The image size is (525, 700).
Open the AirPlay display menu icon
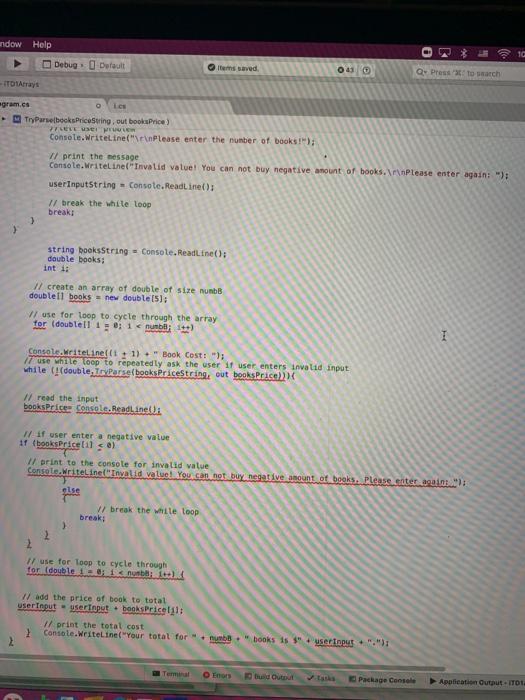(x=445, y=53)
